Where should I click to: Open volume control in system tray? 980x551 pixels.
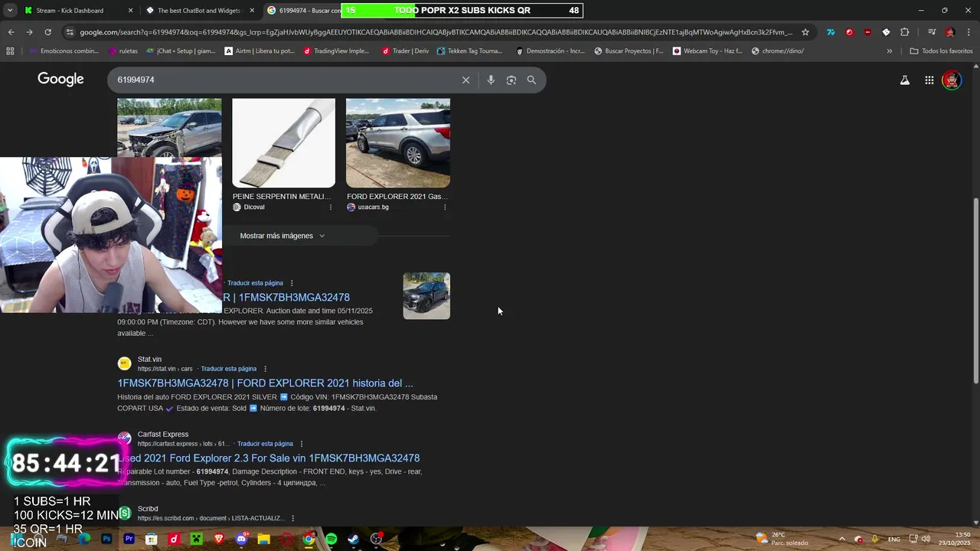pos(926,539)
